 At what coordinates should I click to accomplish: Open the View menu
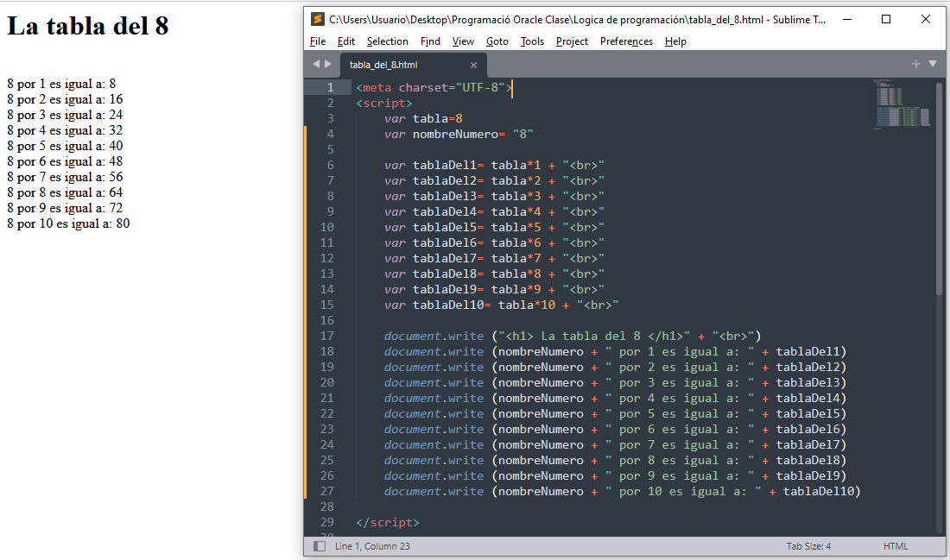click(463, 41)
